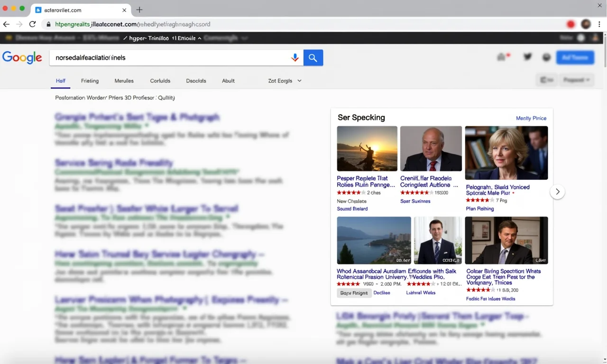Image resolution: width=607 pixels, height=364 pixels.
Task: Click the Twitter bird icon
Action: tap(527, 57)
